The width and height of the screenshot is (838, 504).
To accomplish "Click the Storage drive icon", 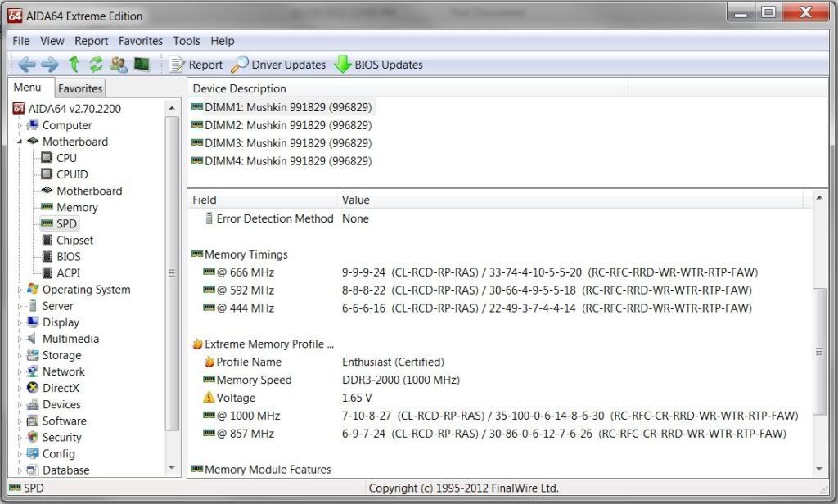I will (33, 355).
